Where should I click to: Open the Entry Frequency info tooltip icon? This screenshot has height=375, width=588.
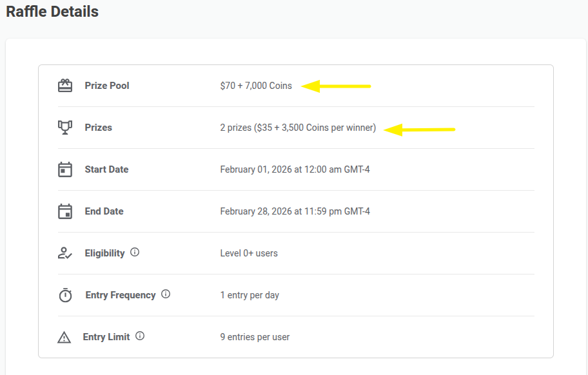click(166, 294)
